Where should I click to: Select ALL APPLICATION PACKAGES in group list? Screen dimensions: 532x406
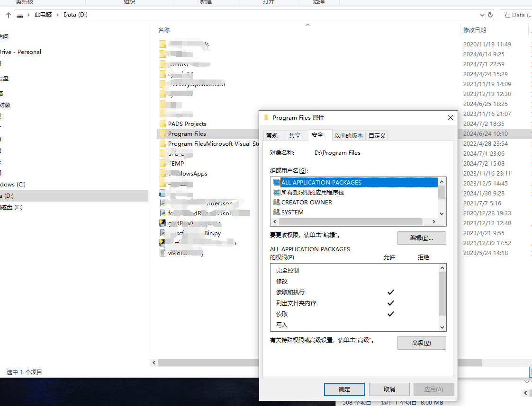tap(355, 182)
